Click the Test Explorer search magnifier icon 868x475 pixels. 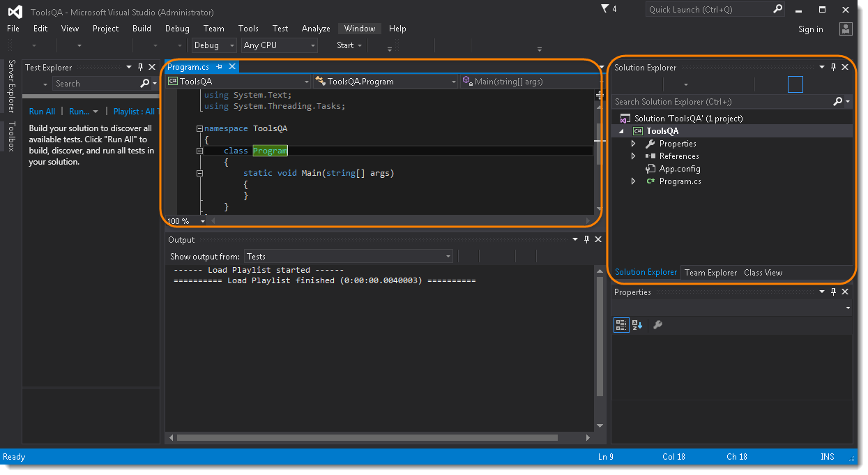click(x=145, y=84)
